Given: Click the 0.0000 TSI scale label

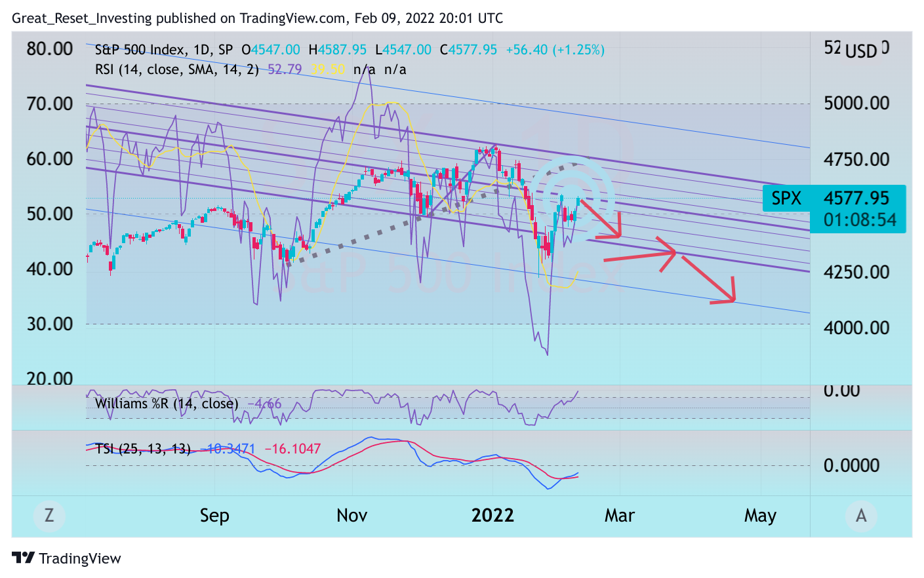Looking at the screenshot, I should [851, 466].
